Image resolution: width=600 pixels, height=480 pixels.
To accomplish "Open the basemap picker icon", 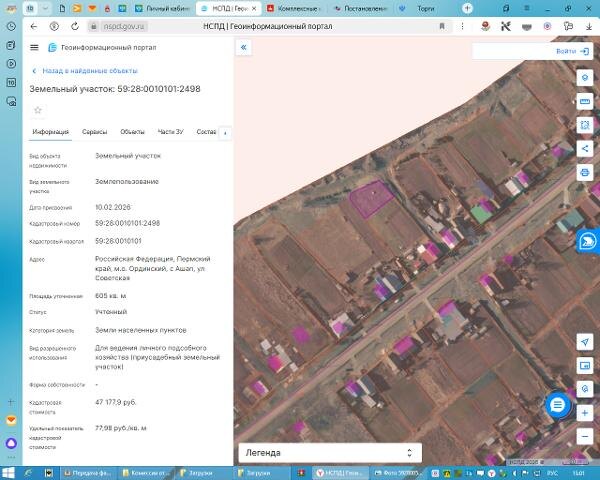I will tap(584, 366).
